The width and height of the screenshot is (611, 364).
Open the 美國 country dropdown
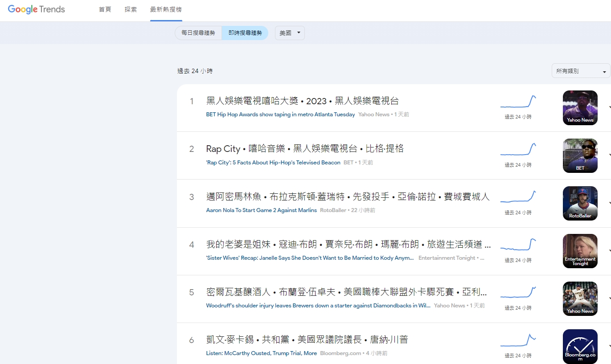[290, 33]
